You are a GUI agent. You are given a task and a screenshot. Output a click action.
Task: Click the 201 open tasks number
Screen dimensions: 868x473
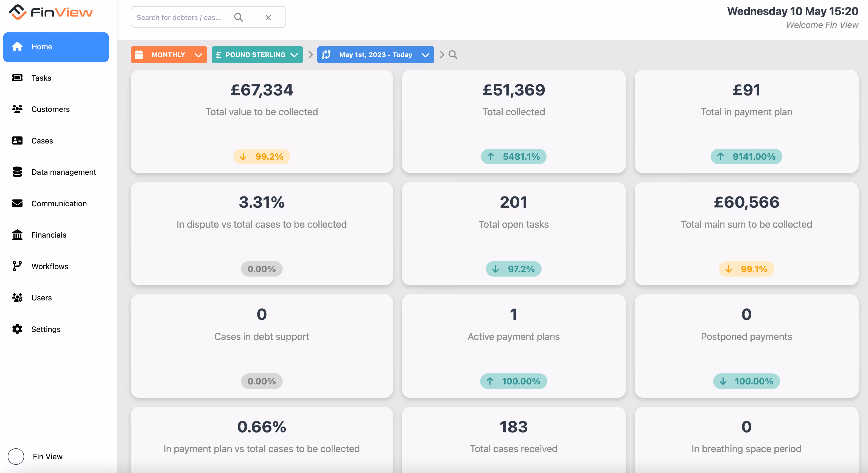coord(514,202)
